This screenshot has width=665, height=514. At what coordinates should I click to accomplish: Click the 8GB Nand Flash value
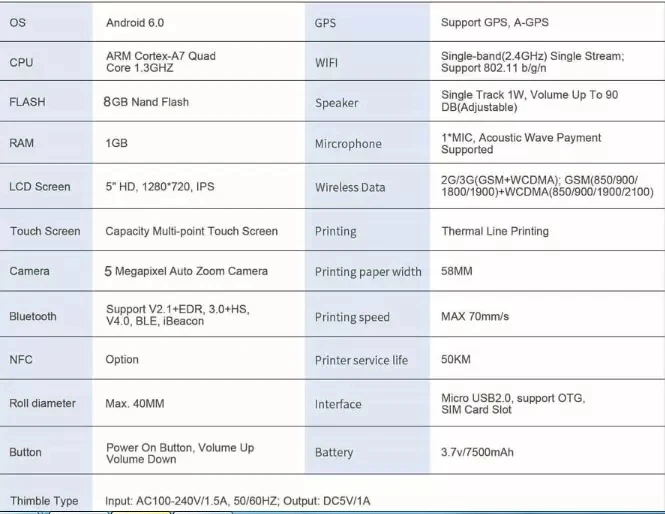point(146,102)
